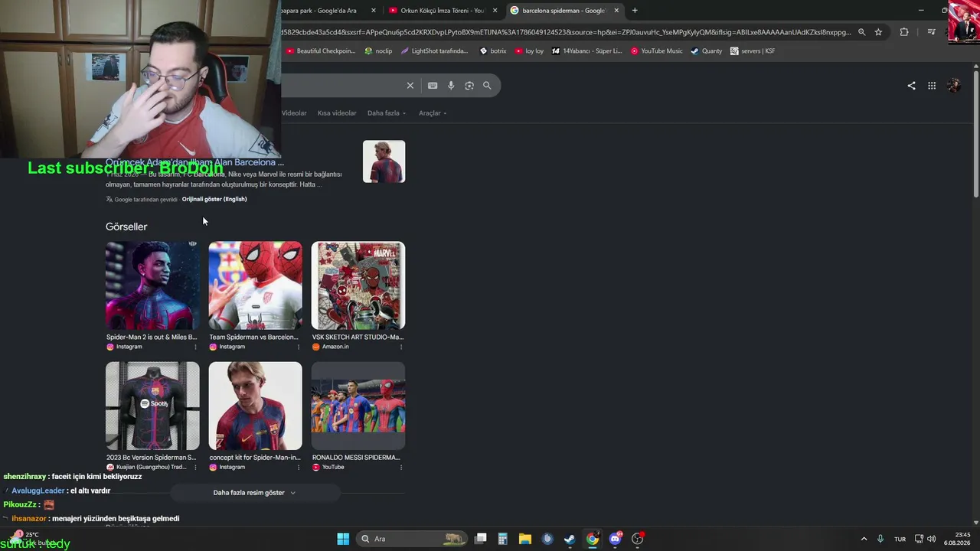Click the taskbar 'Ara' search box
The height and width of the screenshot is (551, 980).
tap(412, 539)
